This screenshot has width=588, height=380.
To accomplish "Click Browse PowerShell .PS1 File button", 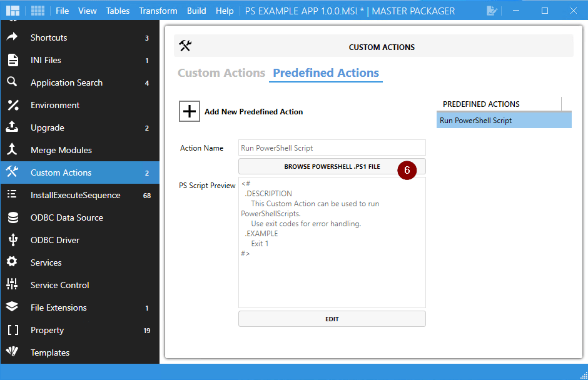I will pyautogui.click(x=332, y=166).
